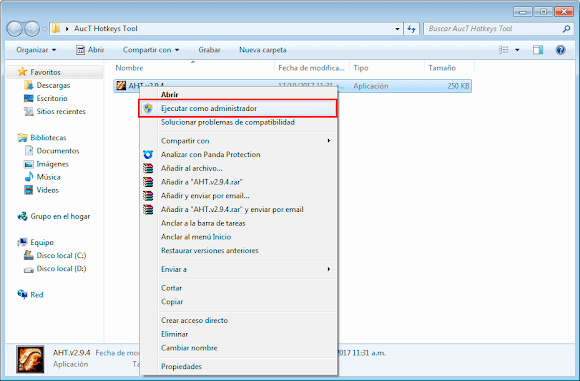
Task: Choose Anclar a la barra de tareas
Action: pyautogui.click(x=239, y=223)
